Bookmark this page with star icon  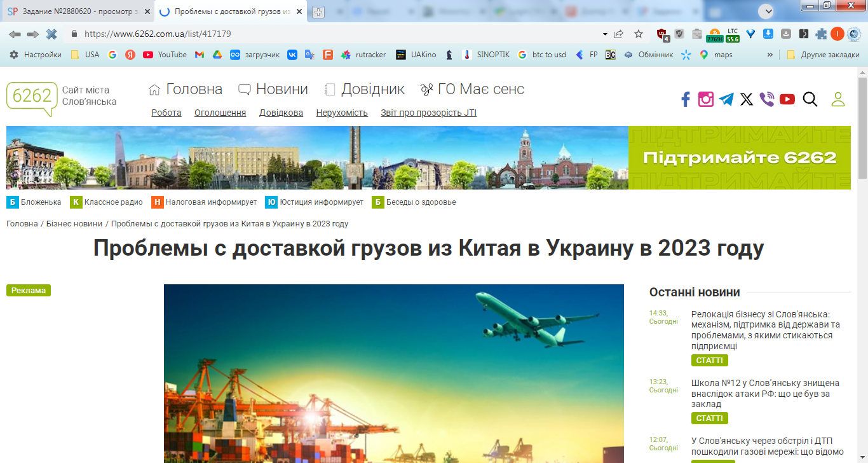coord(638,34)
